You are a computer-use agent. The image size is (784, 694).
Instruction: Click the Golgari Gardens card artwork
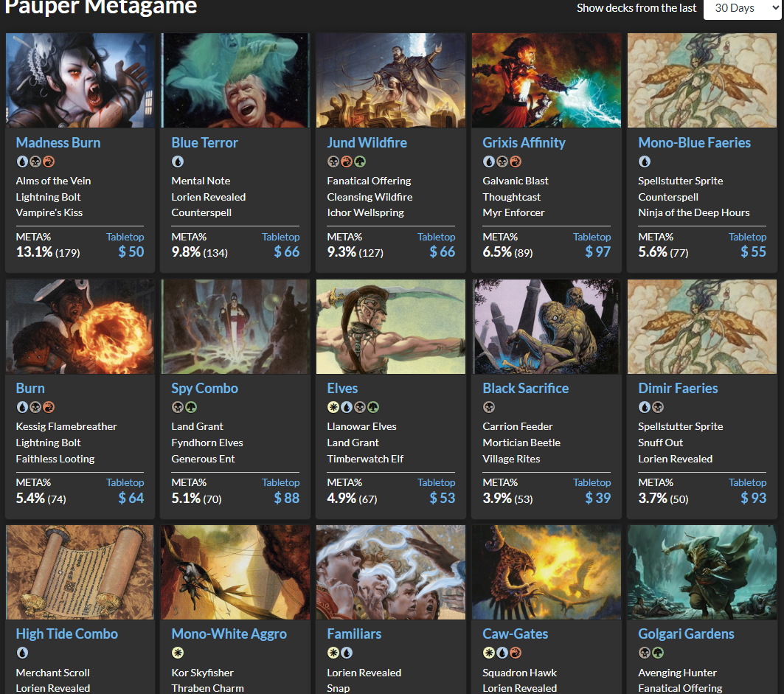(702, 572)
